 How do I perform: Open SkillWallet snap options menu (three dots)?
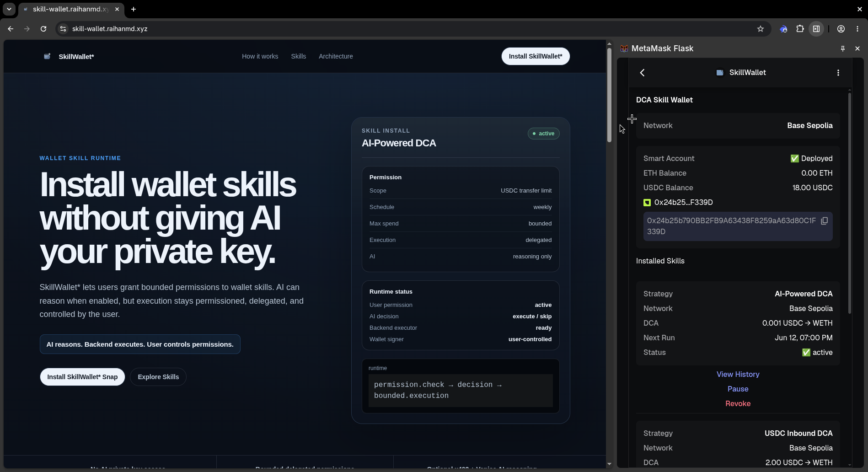coord(838,73)
